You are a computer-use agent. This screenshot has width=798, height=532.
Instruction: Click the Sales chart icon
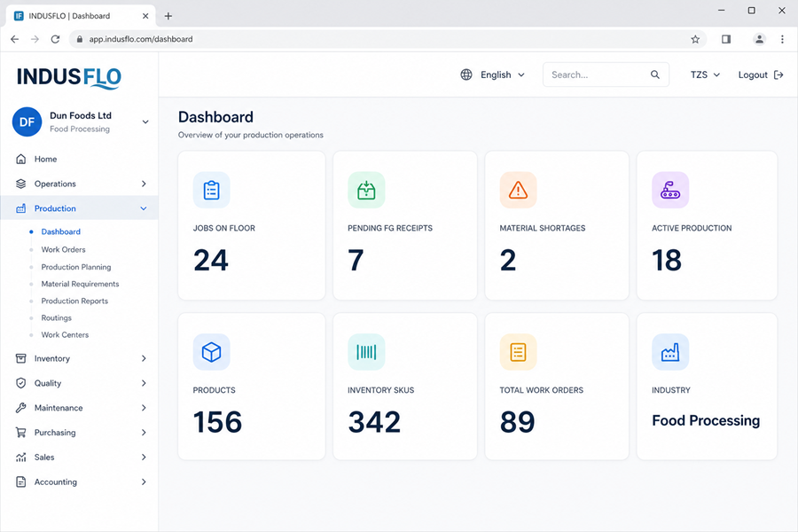pyautogui.click(x=21, y=458)
